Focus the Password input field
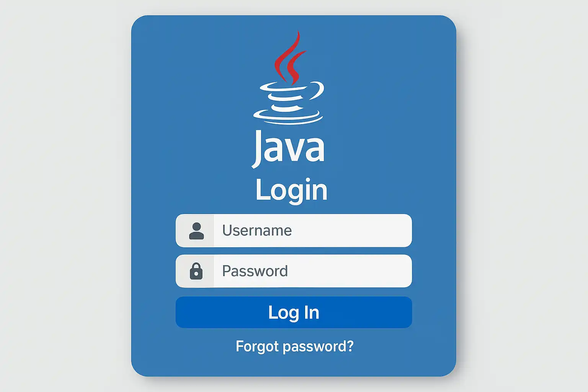This screenshot has width=588, height=392. [294, 271]
